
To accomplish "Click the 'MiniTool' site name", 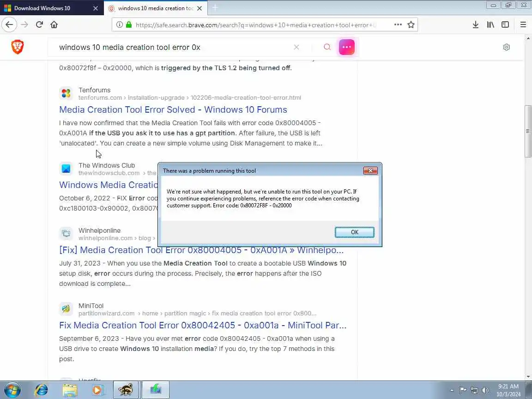I will coord(91,306).
